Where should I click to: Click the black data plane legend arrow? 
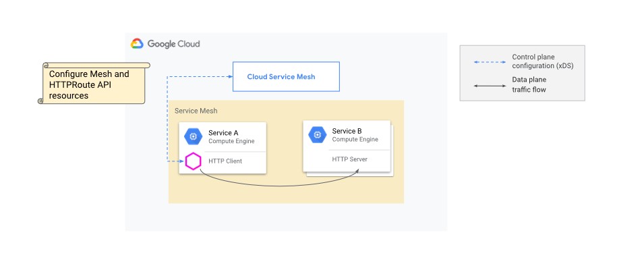pyautogui.click(x=490, y=86)
